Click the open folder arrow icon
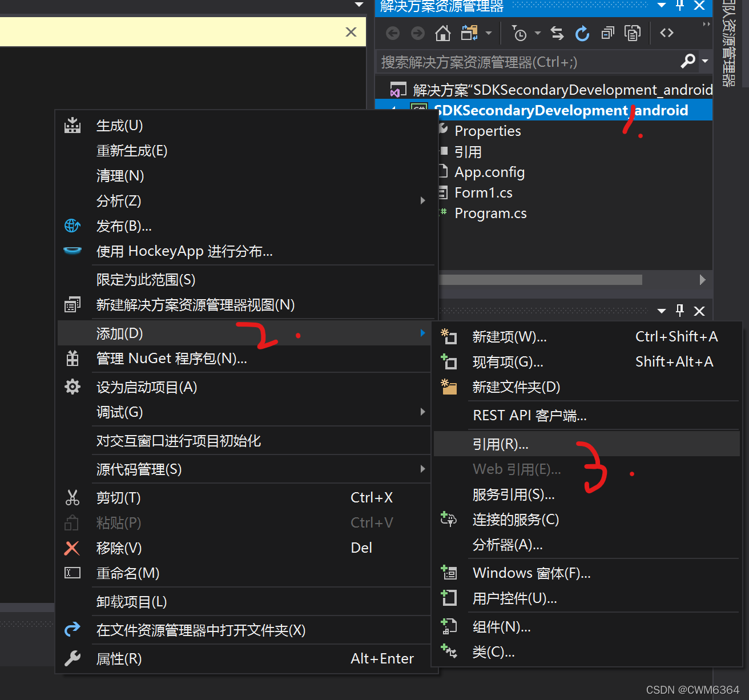The height and width of the screenshot is (700, 749). (x=73, y=629)
